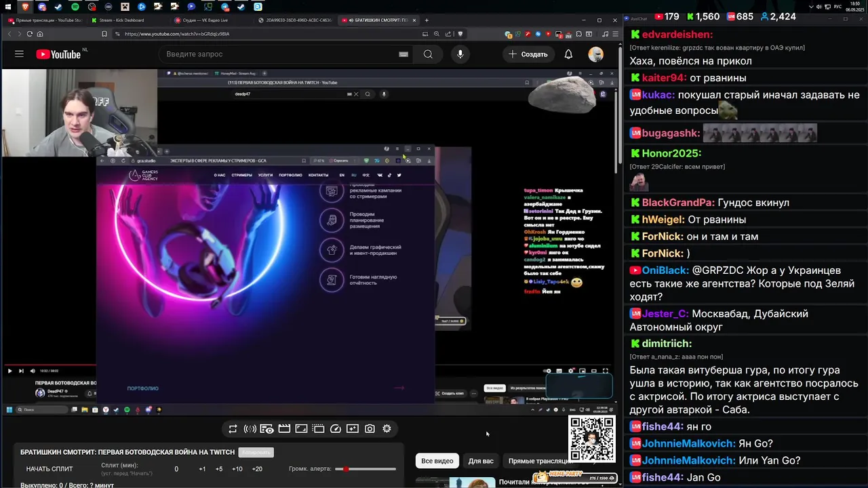Open browser home page button
The image size is (868, 488).
[40, 34]
